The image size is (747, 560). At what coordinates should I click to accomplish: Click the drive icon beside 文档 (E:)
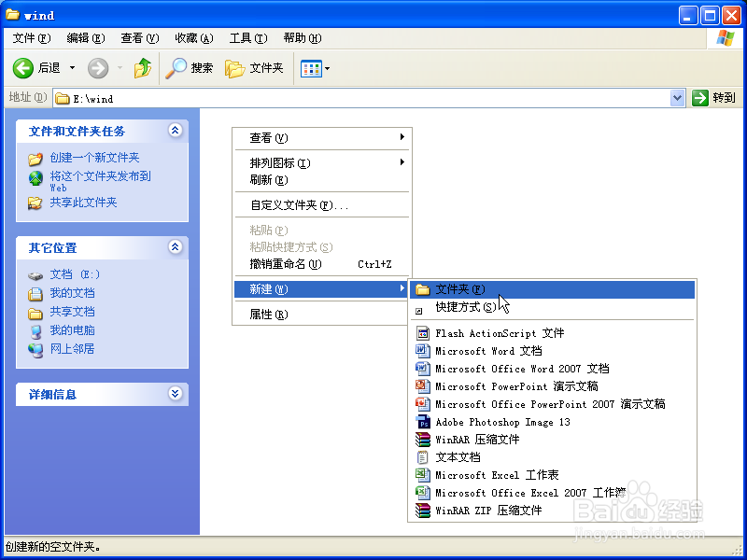[x=35, y=275]
